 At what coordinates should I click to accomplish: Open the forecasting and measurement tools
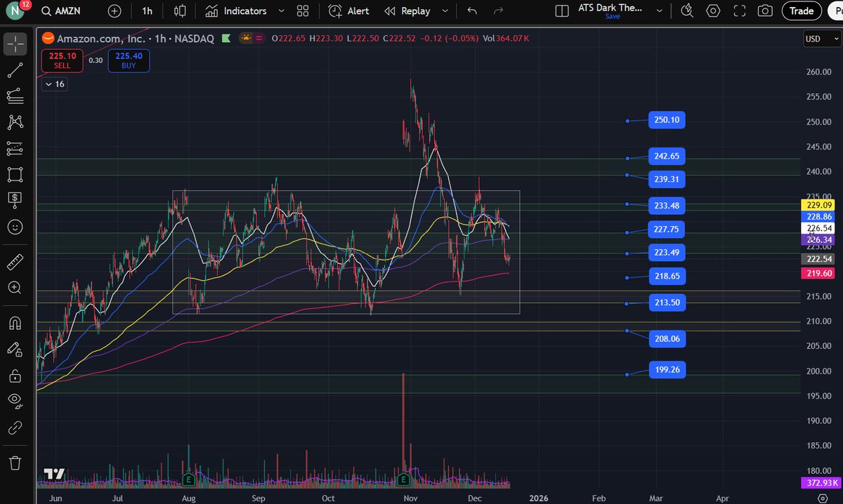15,148
